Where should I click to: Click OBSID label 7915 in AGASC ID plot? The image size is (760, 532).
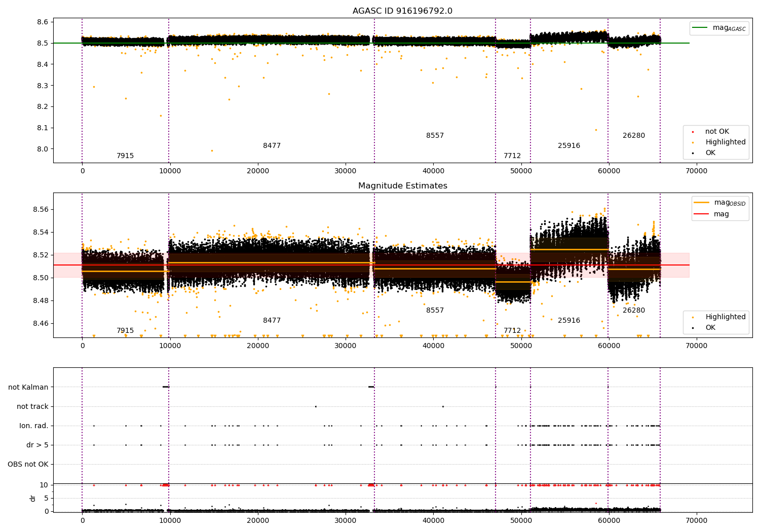click(x=125, y=156)
